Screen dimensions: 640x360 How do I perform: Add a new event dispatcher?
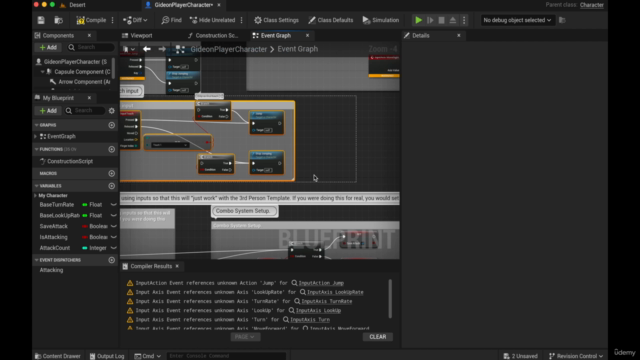pyautogui.click(x=111, y=260)
